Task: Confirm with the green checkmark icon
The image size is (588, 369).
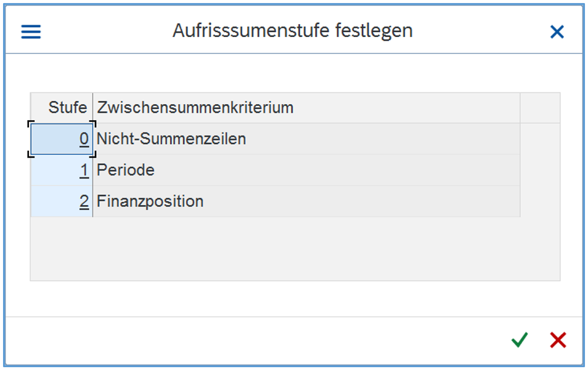Action: tap(520, 340)
